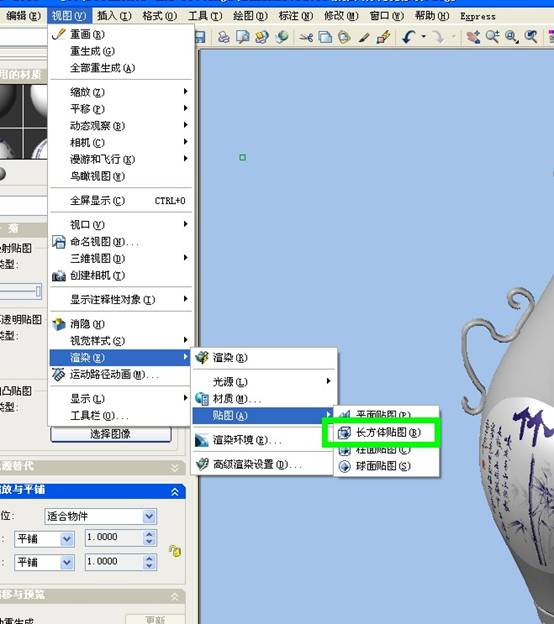Choose 创建相机(T) menu entry

[x=120, y=275]
